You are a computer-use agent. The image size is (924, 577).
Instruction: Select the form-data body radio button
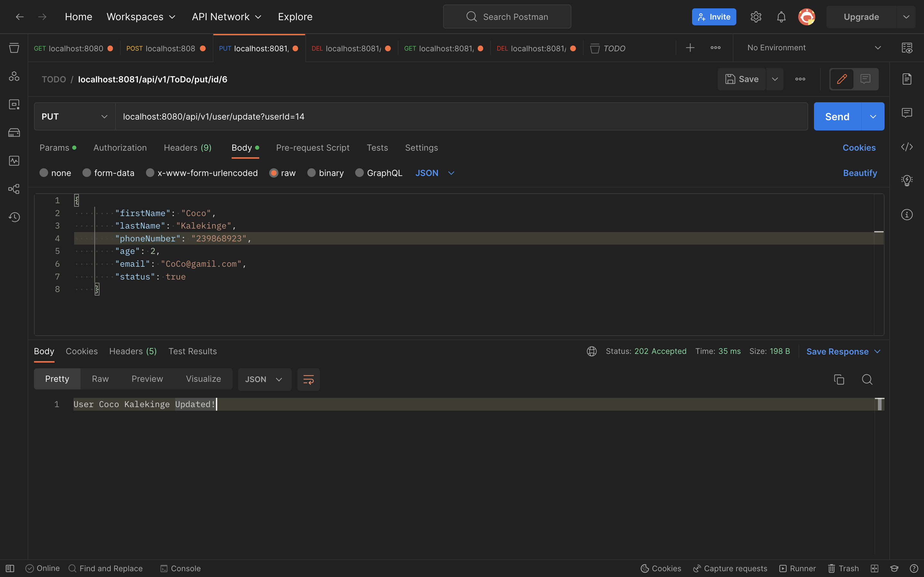87,173
